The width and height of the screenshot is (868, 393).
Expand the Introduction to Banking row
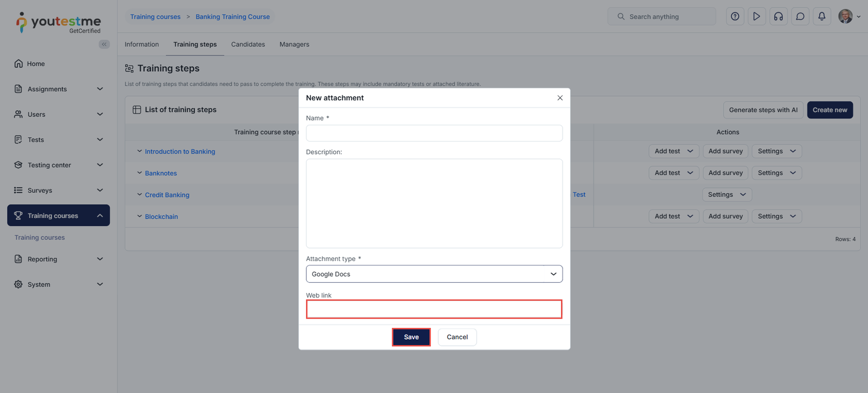coord(139,151)
